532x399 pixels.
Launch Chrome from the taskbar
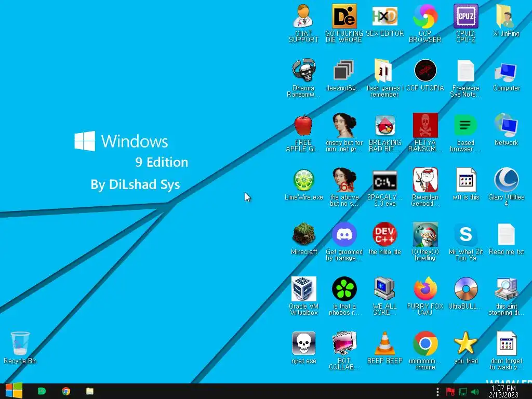[x=66, y=391]
